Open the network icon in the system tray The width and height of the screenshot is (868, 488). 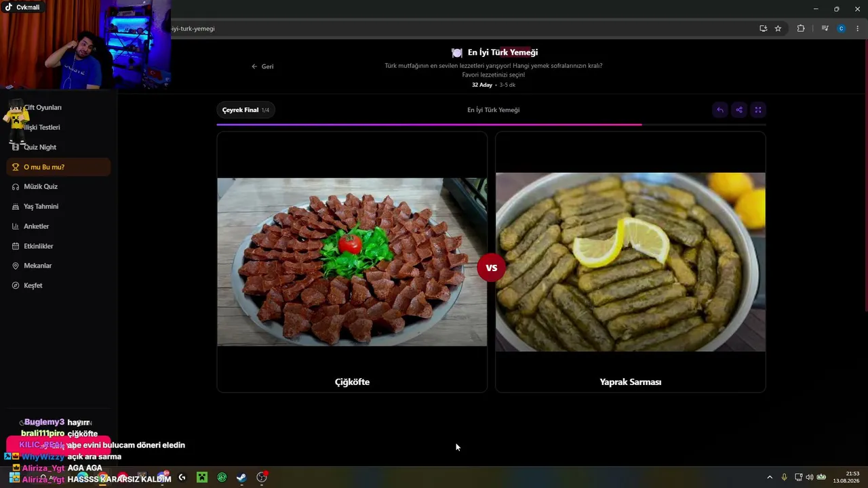click(798, 477)
